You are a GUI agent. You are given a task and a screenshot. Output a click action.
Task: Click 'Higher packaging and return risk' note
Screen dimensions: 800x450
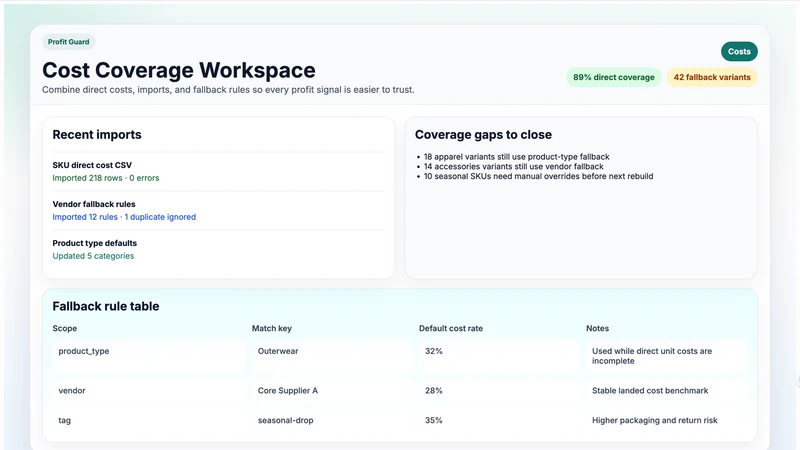pyautogui.click(x=666, y=420)
